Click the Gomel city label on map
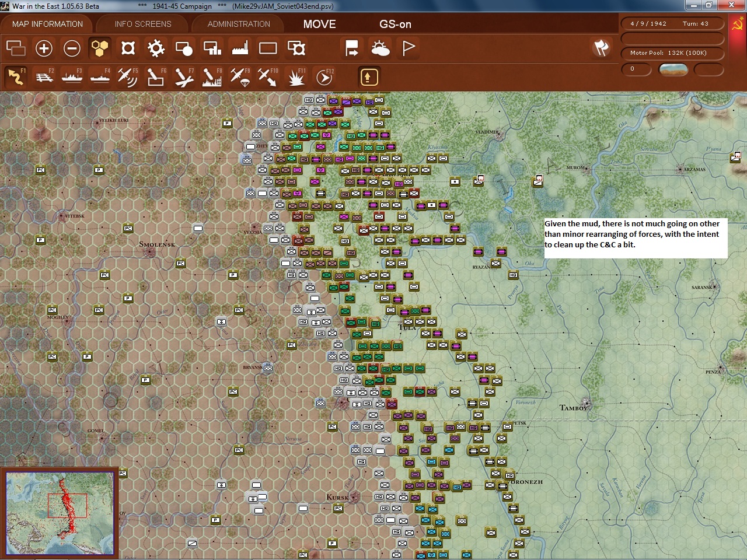This screenshot has width=747, height=560. point(96,431)
